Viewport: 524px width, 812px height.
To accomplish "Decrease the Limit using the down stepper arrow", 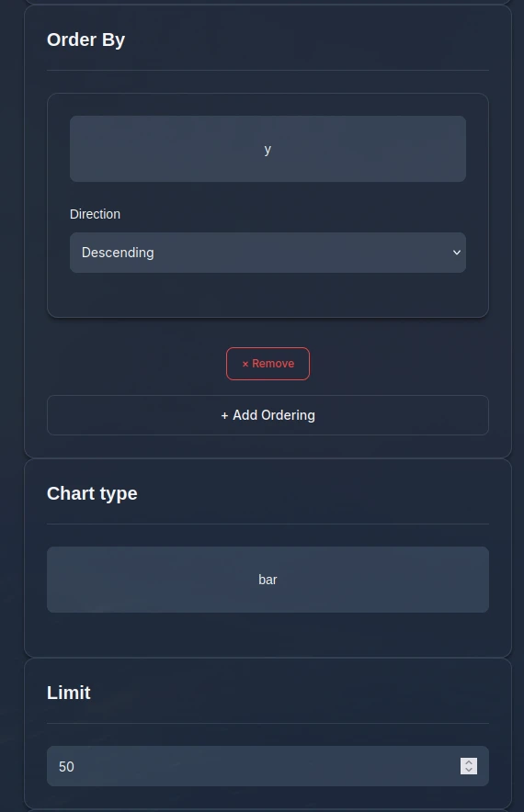I will pyautogui.click(x=469, y=771).
